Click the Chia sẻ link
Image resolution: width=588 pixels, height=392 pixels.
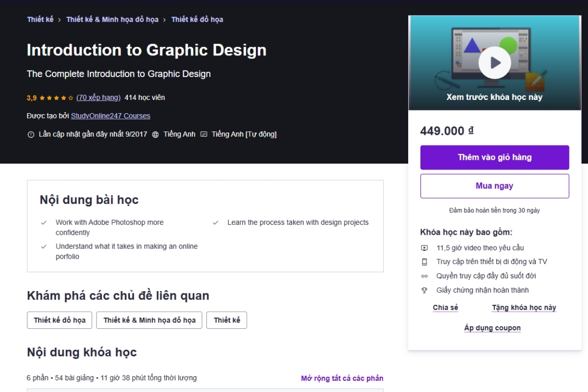click(445, 307)
